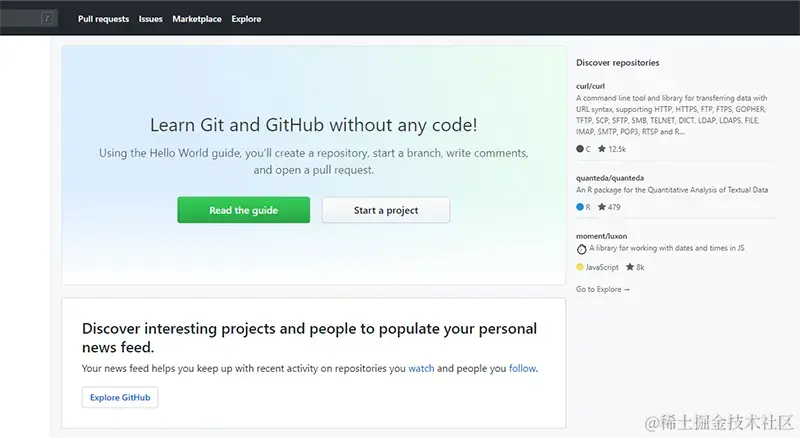Image resolution: width=800 pixels, height=438 pixels.
Task: Click the star icon for moment/luxon
Action: [x=630, y=267]
